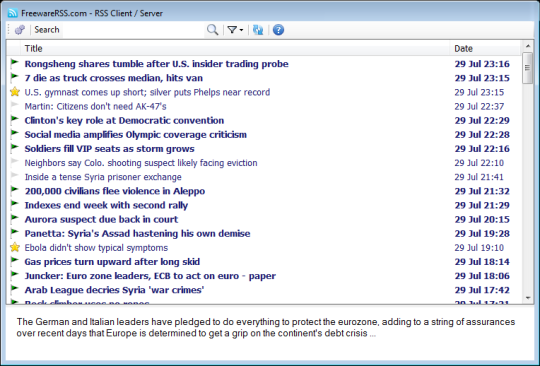Open 'Neighbors say Colo. shooting suspect' headline

tap(141, 163)
